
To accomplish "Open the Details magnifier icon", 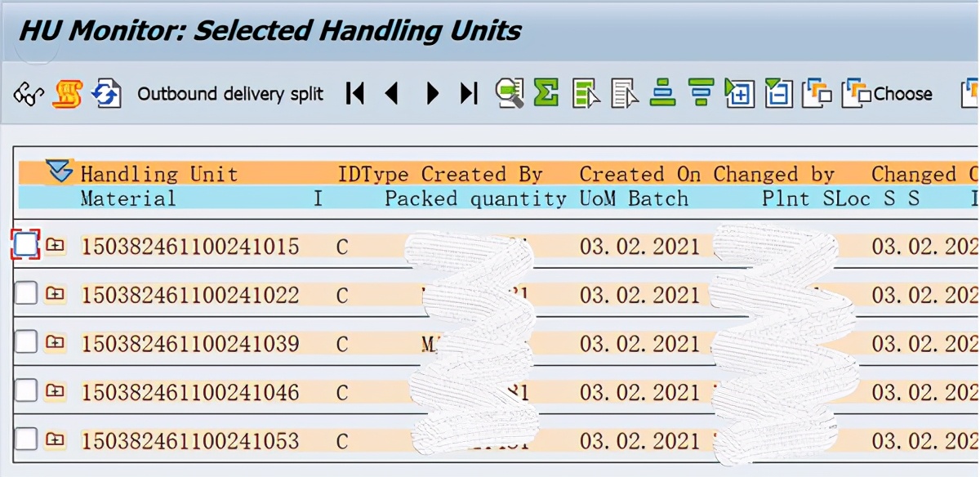I will [x=510, y=93].
